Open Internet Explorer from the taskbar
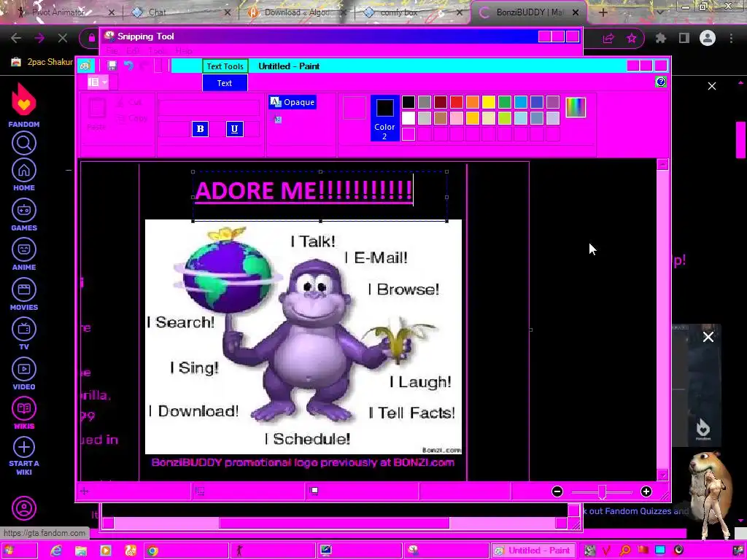This screenshot has width=747, height=560. click(56, 551)
